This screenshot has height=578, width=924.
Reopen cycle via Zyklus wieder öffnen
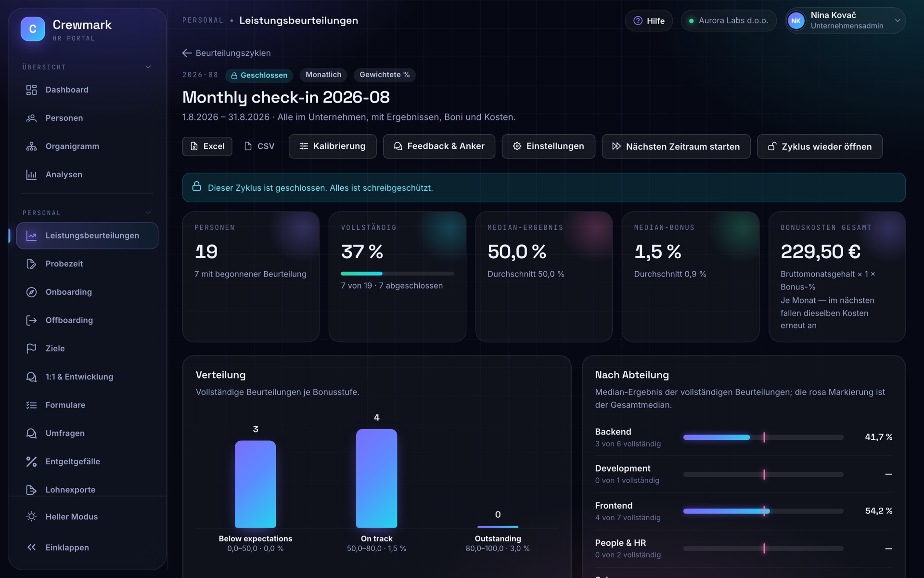[x=820, y=146]
